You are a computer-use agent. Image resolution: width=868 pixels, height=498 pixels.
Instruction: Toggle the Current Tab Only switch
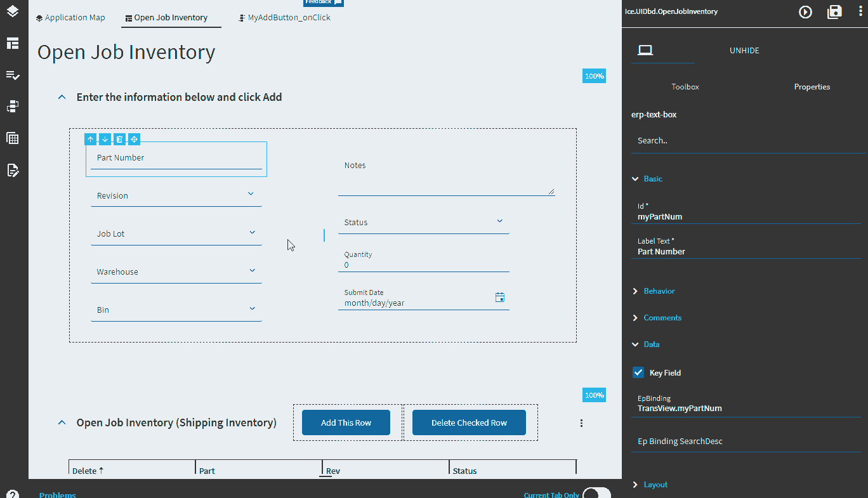(x=596, y=492)
